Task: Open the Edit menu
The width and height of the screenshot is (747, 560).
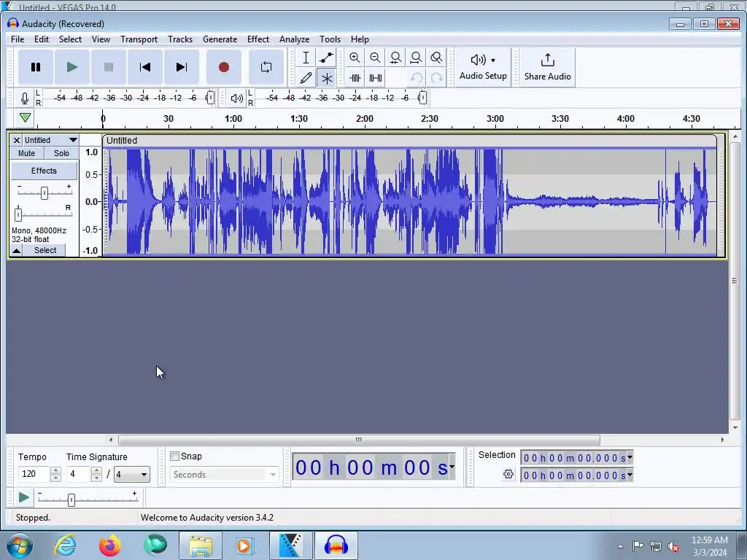Action: tap(42, 39)
